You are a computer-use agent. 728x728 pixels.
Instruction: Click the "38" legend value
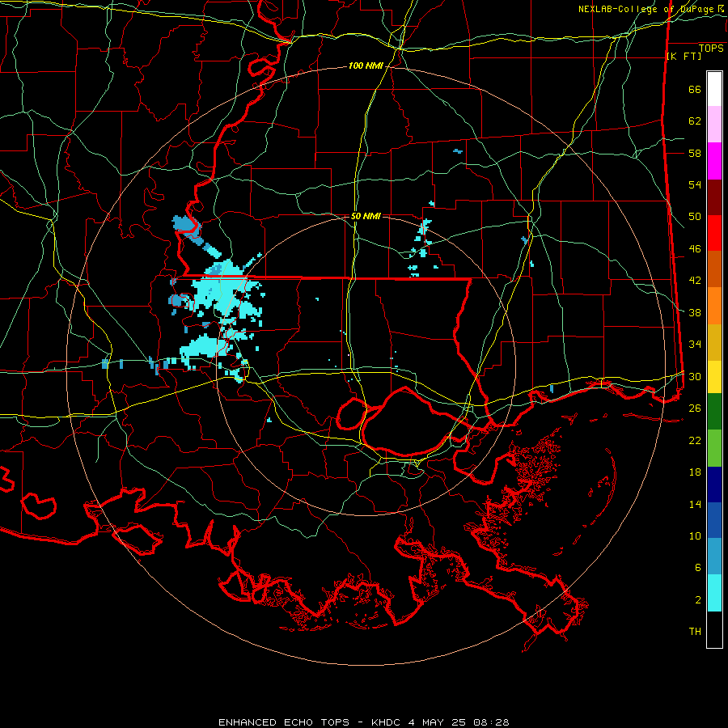[x=695, y=312]
